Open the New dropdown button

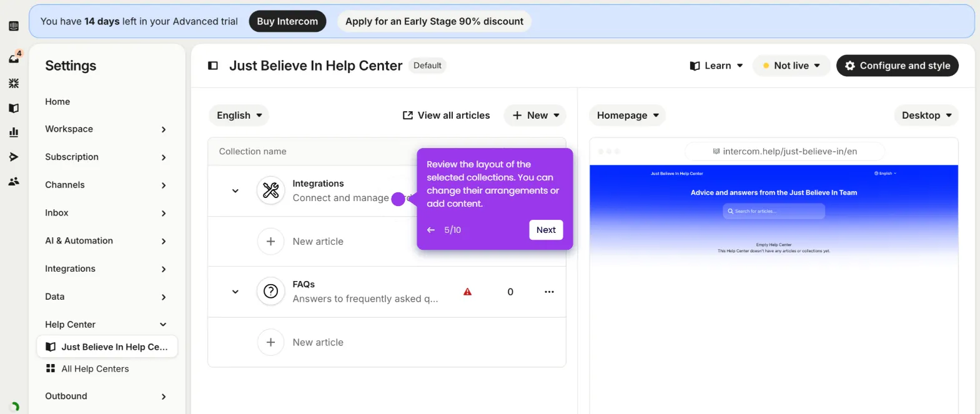(535, 116)
